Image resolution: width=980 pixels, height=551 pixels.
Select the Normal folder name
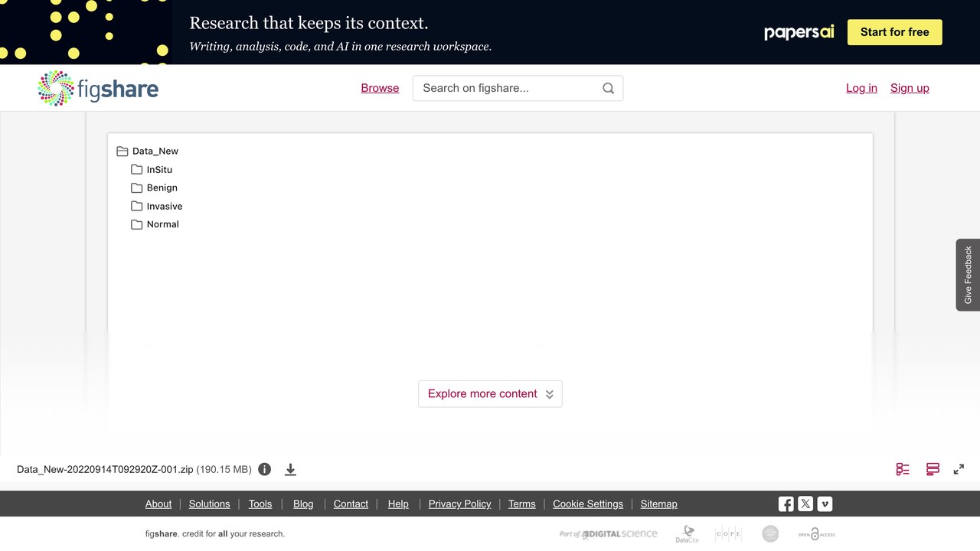(x=163, y=224)
